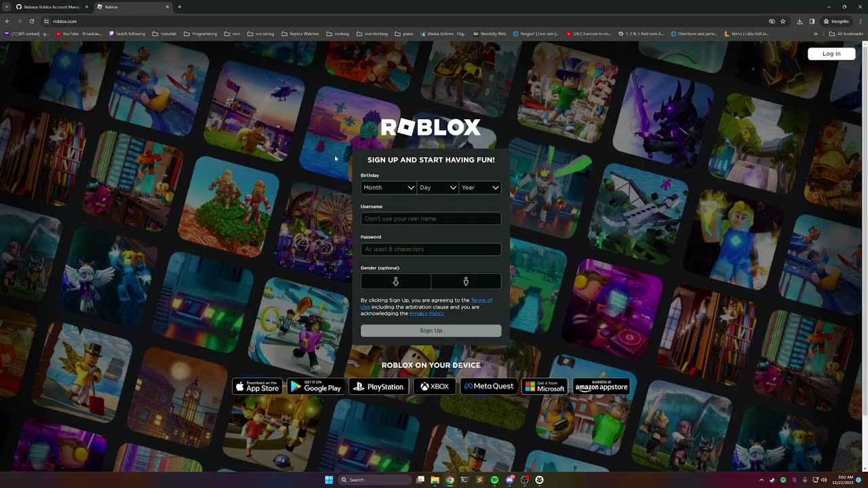Open the Year birthday dropdown
This screenshot has width=868, height=488.
(480, 188)
